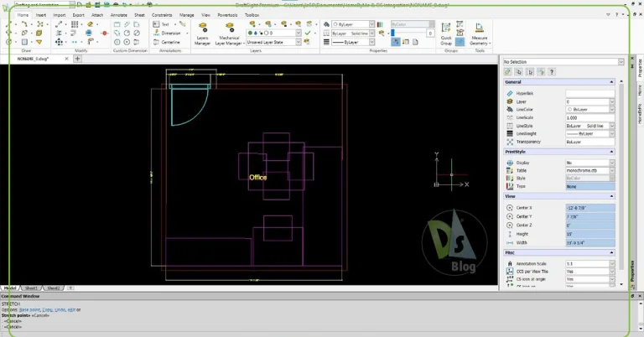Click the Quick Group tool
This screenshot has width=644, height=337.
[446, 33]
